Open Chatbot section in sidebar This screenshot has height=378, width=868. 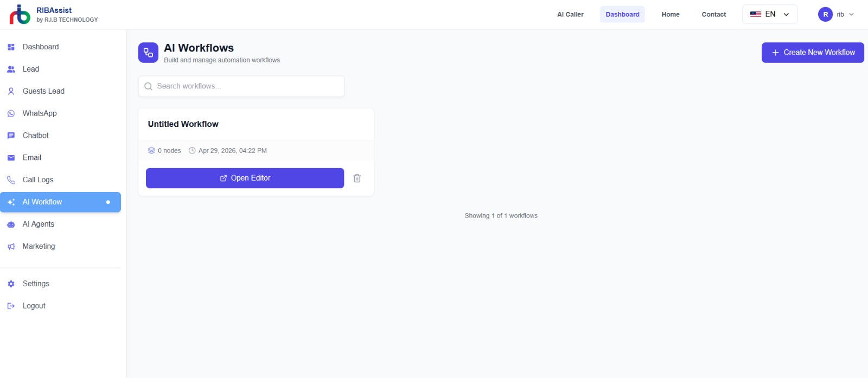[x=60, y=136]
